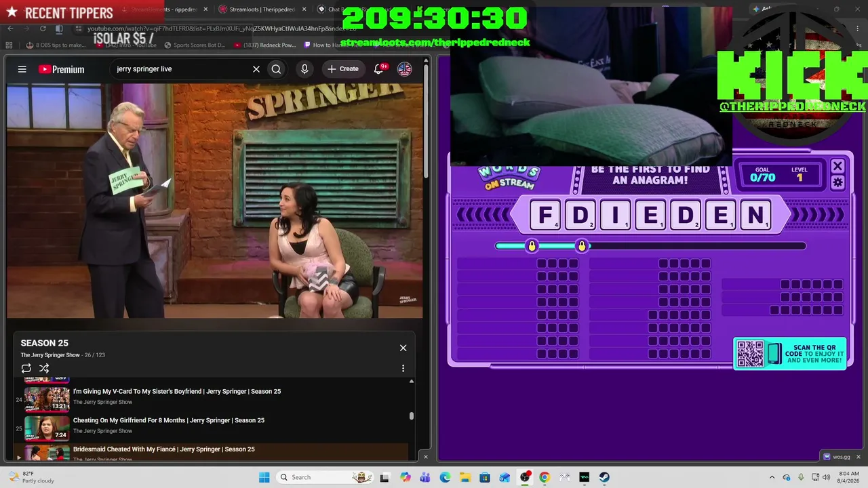Screen dimensions: 868x488
Task: Open the '8 OBS tips to make...' bookmark
Action: tap(56, 45)
